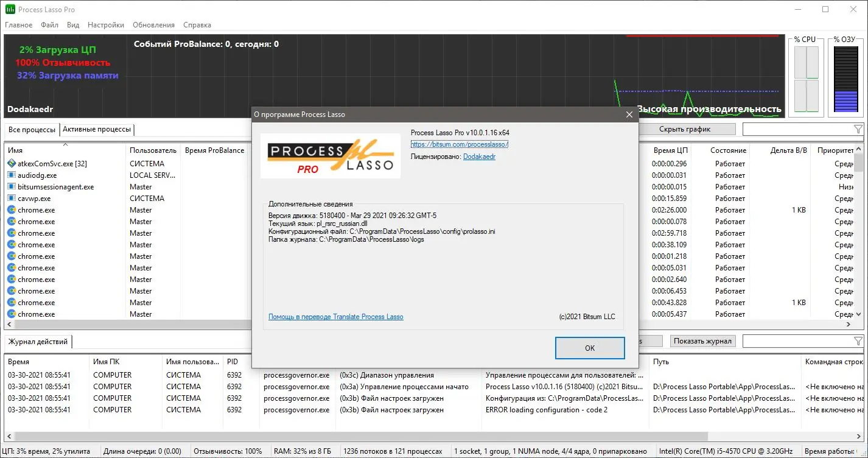
Task: Select the audiodg.exe process name
Action: pyautogui.click(x=37, y=175)
